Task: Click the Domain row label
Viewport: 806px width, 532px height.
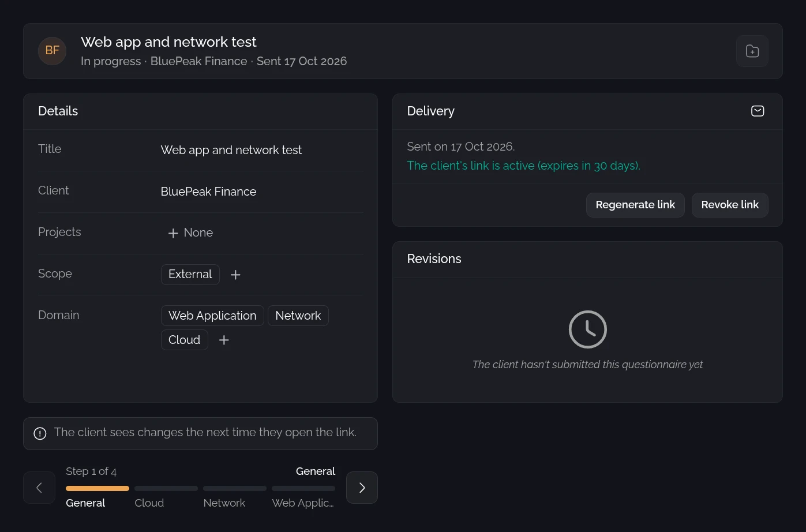Action: (59, 315)
